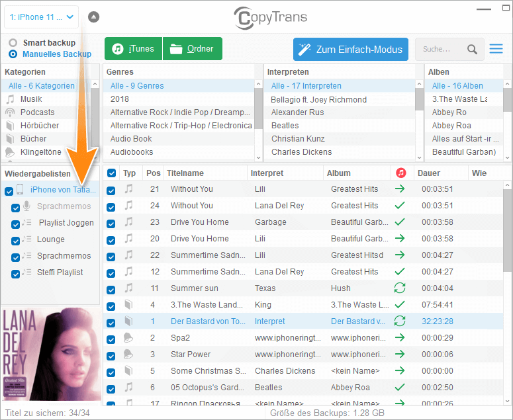Click arrow status for Without You by Lili
The image size is (513, 420).
pos(400,189)
